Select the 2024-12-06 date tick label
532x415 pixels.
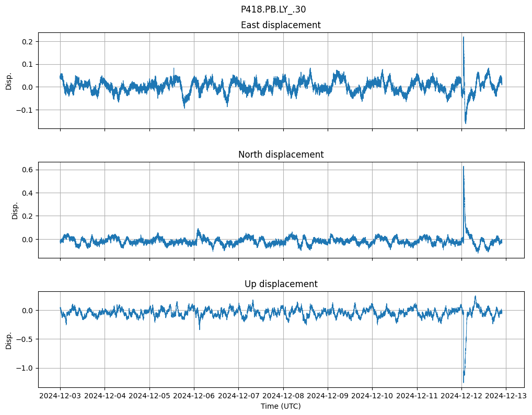click(x=194, y=396)
